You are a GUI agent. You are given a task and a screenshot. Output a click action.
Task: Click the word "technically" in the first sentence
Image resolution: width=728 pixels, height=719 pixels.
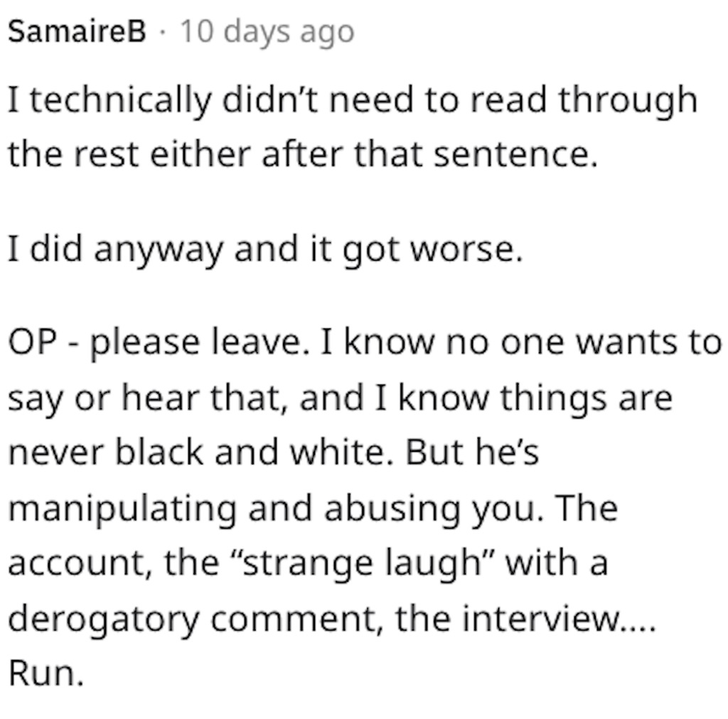pyautogui.click(x=121, y=101)
